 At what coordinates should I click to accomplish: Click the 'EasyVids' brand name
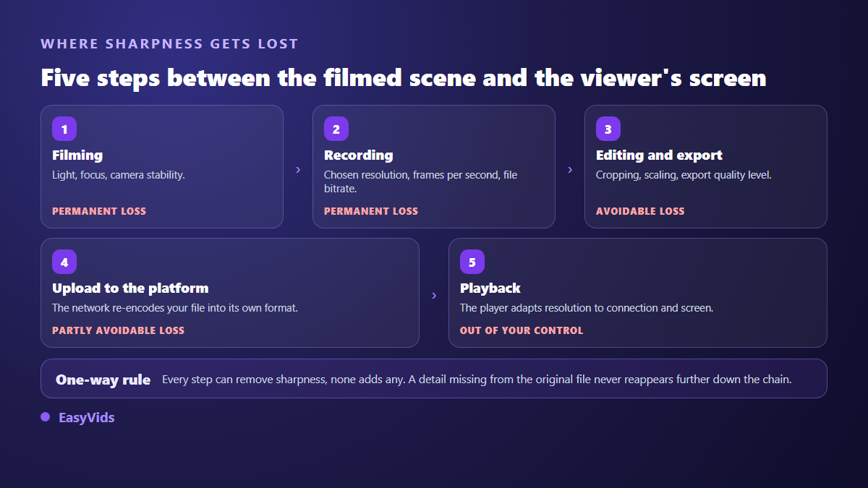[87, 417]
